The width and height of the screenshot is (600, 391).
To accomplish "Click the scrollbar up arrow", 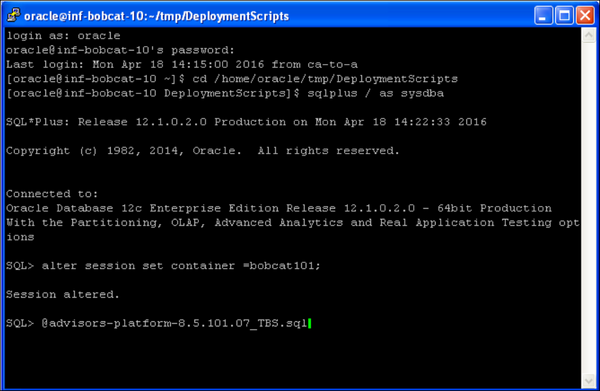I will [588, 36].
